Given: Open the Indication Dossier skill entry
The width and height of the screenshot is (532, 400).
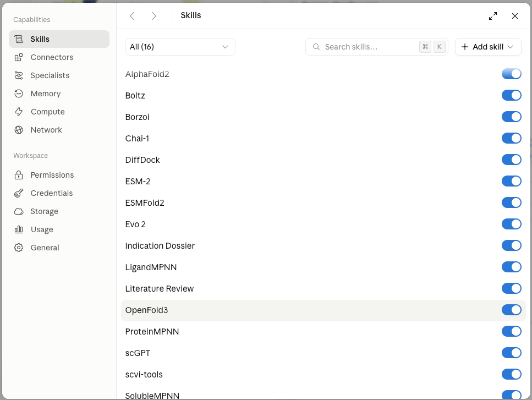Looking at the screenshot, I should [x=160, y=245].
